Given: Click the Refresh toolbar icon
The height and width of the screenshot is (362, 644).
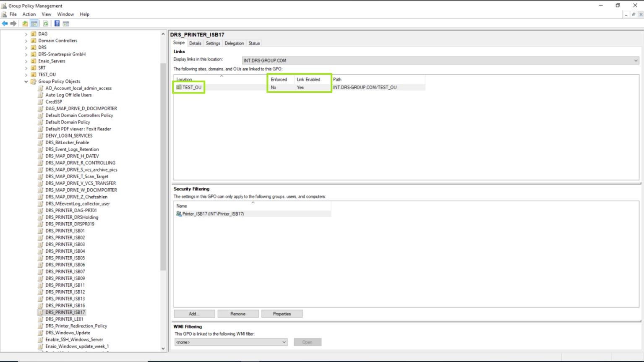Looking at the screenshot, I should [x=46, y=23].
